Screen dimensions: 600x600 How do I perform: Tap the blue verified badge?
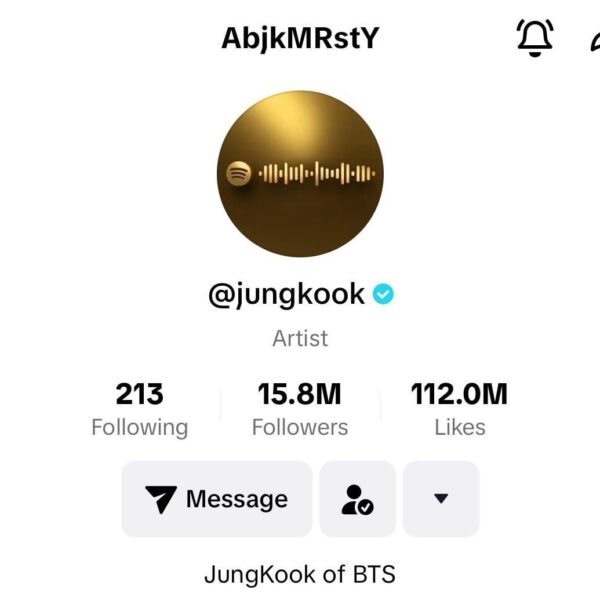pos(383,294)
